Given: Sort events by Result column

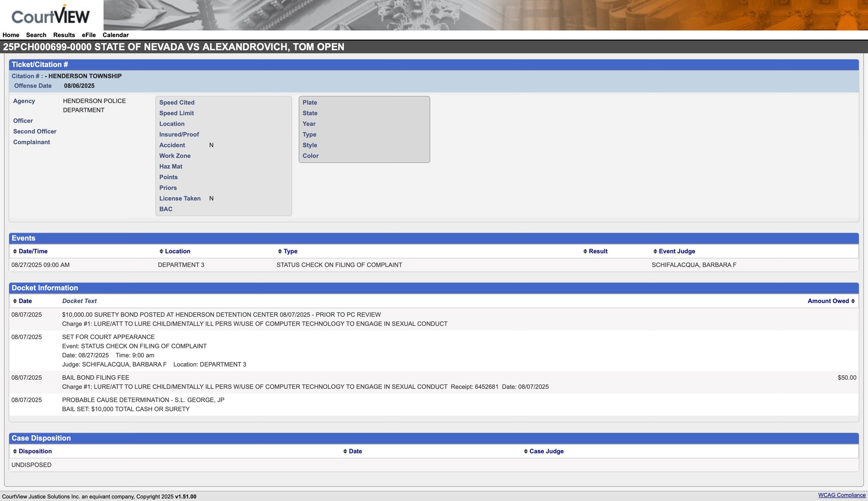Looking at the screenshot, I should point(598,251).
